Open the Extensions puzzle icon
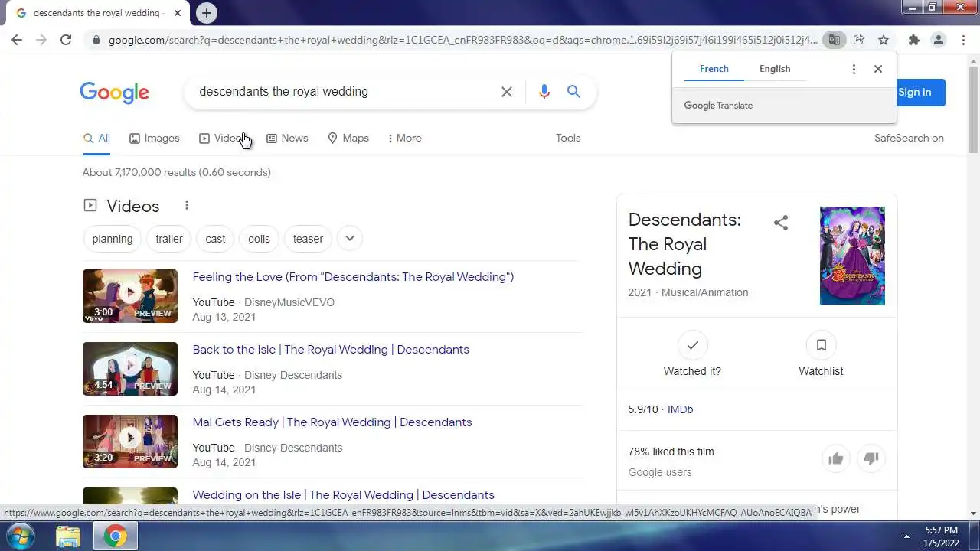 [x=913, y=40]
